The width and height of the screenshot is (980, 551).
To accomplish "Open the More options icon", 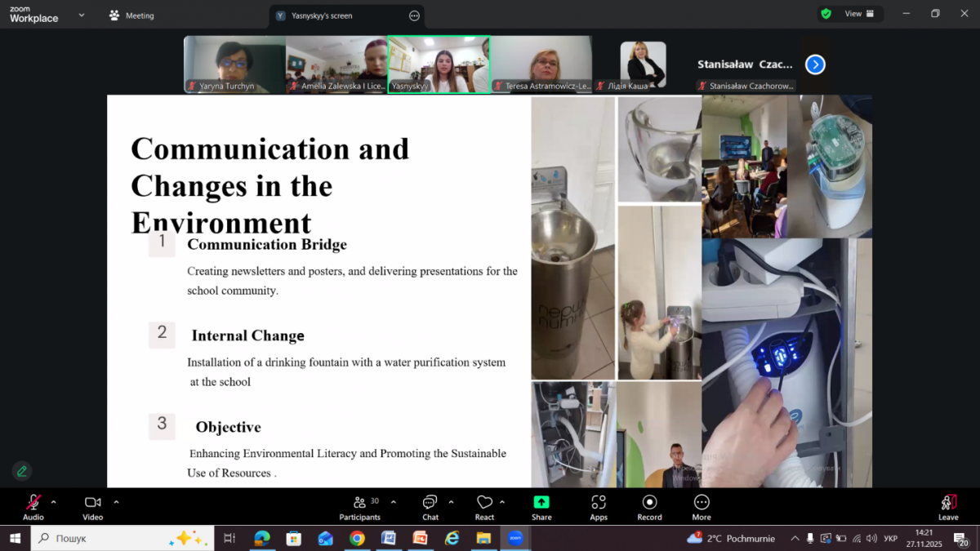I will pos(702,503).
